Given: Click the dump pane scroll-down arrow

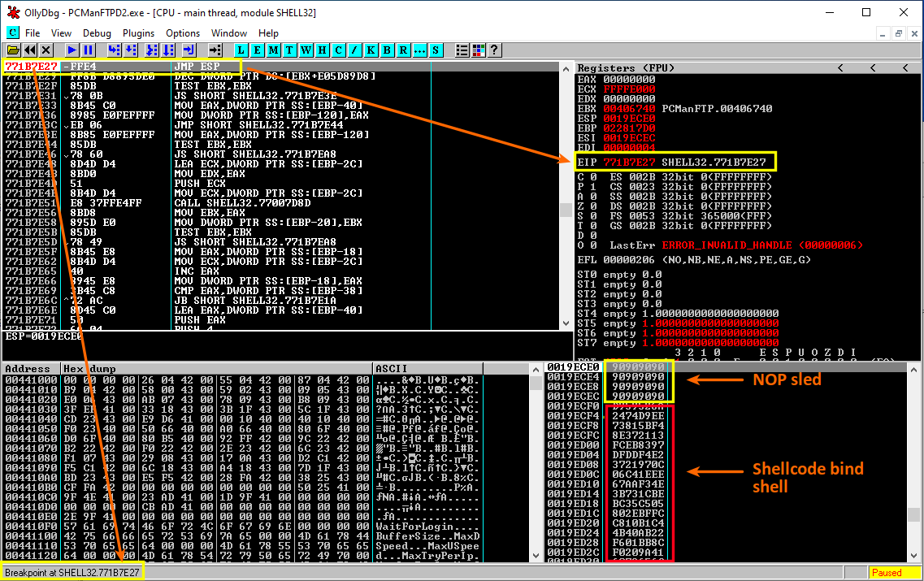Looking at the screenshot, I should point(536,556).
